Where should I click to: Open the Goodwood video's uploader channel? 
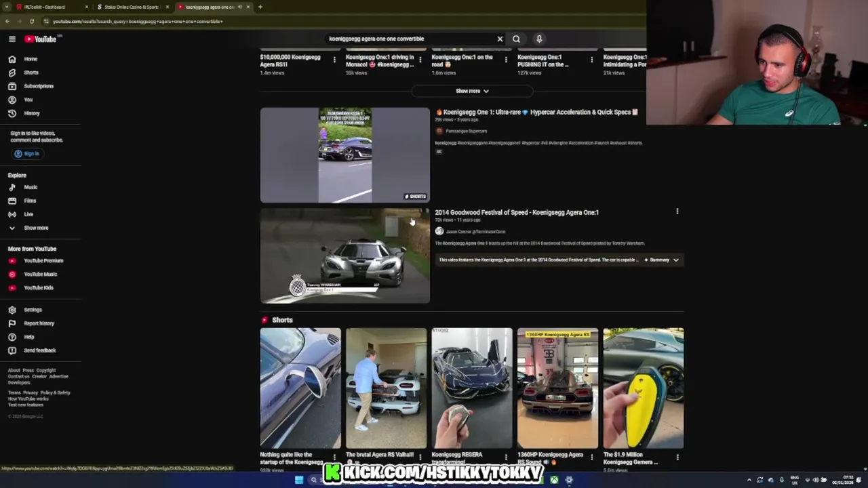(475, 232)
